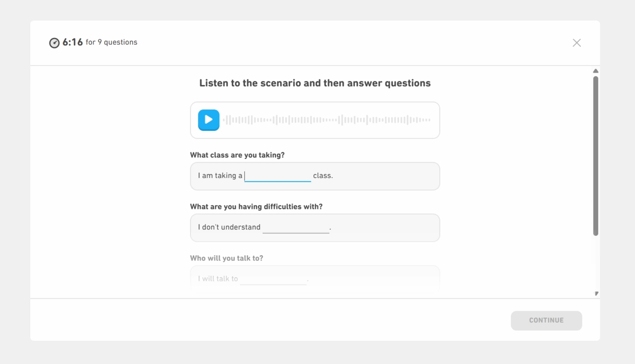The height and width of the screenshot is (364, 635).
Task: Close the listening exercise with X
Action: [x=577, y=43]
